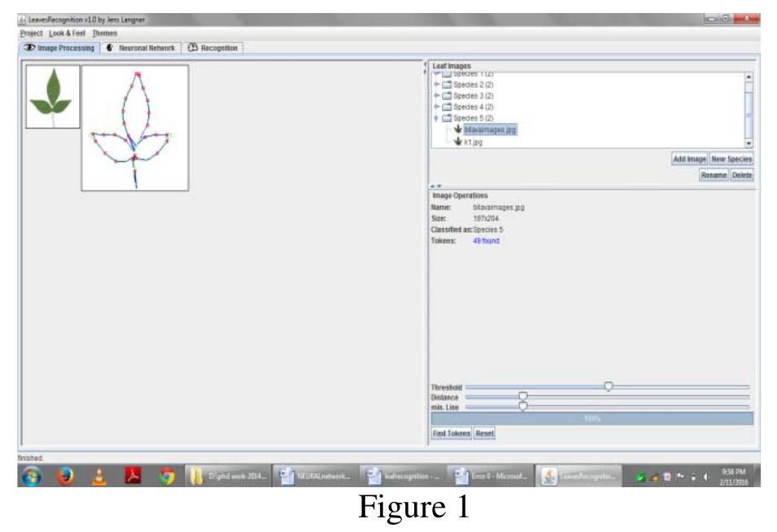Expand the Species 2 tree node

(x=436, y=85)
